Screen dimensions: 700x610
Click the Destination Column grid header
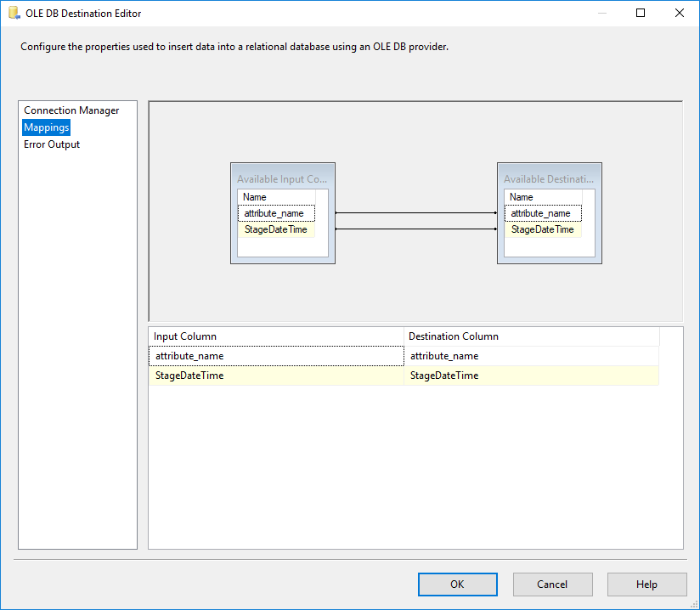pos(531,336)
